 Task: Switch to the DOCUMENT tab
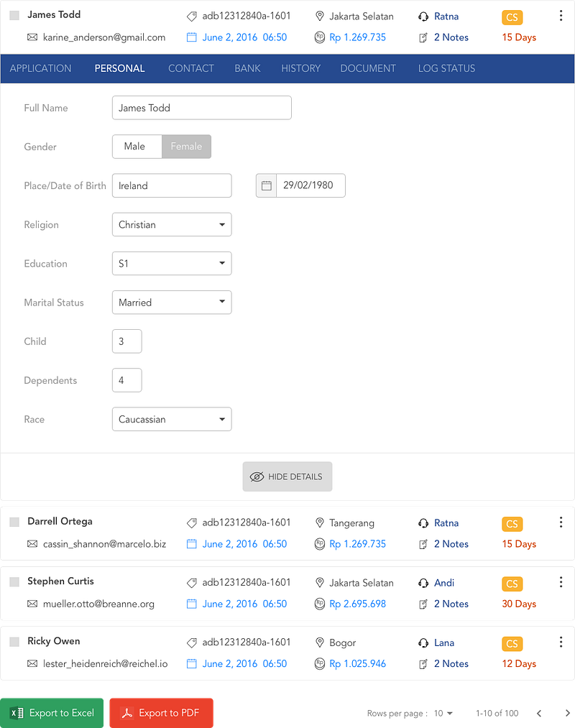click(x=368, y=68)
